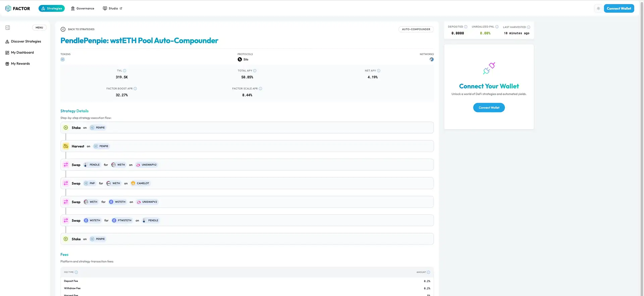Click the page vertical scrollbar
644x296 pixels.
[642, 134]
